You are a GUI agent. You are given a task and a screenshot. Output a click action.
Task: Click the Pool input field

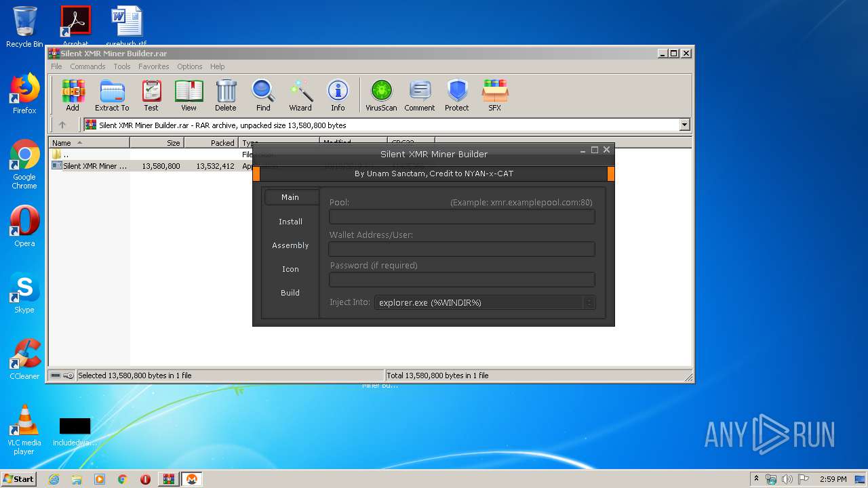pyautogui.click(x=462, y=217)
